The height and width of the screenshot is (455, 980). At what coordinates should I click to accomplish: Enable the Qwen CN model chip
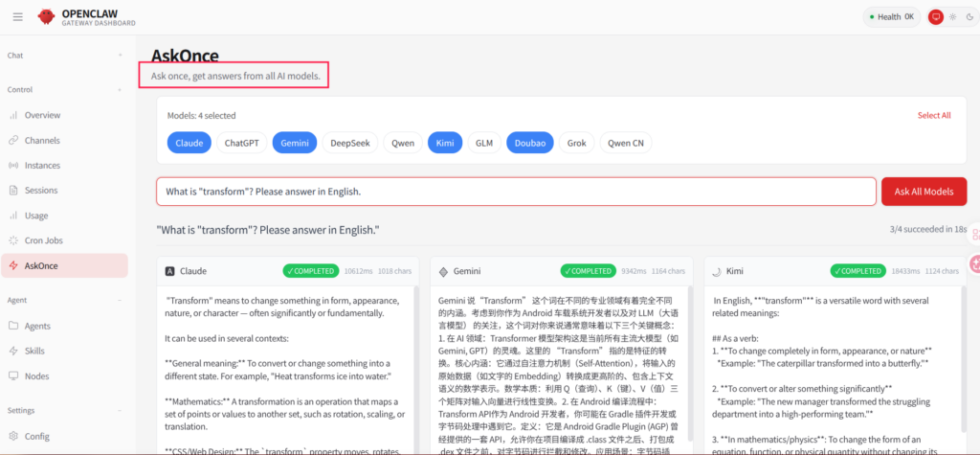(x=626, y=143)
